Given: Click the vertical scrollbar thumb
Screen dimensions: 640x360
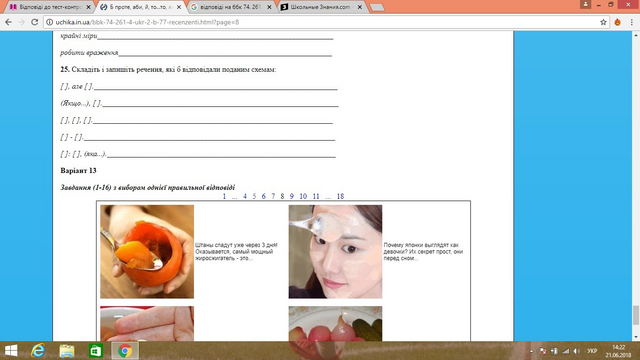Looking at the screenshot, I should point(636,315).
